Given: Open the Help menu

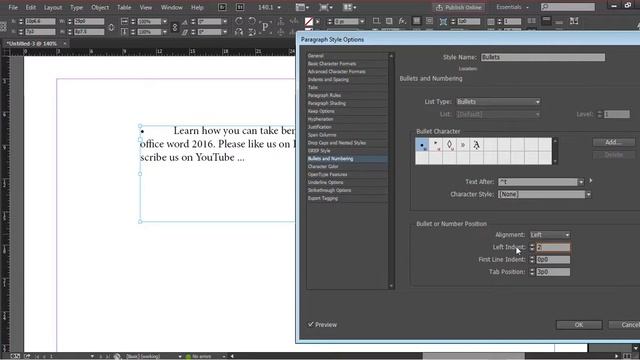Looking at the screenshot, I should coord(197,7).
